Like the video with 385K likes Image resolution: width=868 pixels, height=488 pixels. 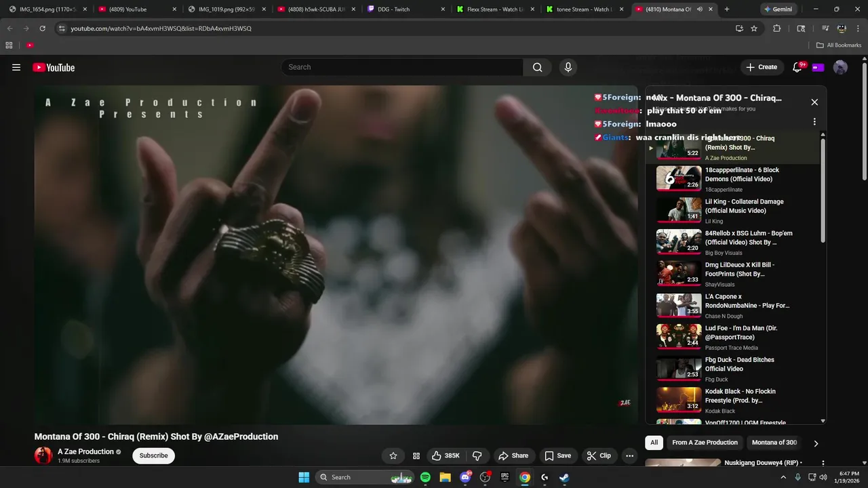[446, 455]
